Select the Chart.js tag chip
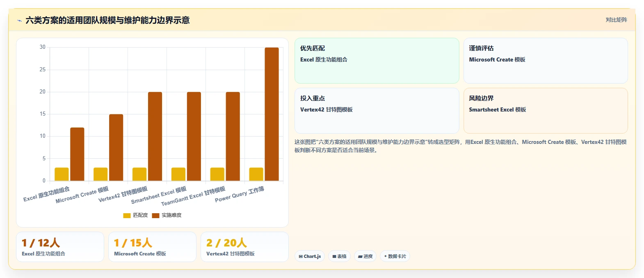The width and height of the screenshot is (644, 278). pyautogui.click(x=310, y=256)
